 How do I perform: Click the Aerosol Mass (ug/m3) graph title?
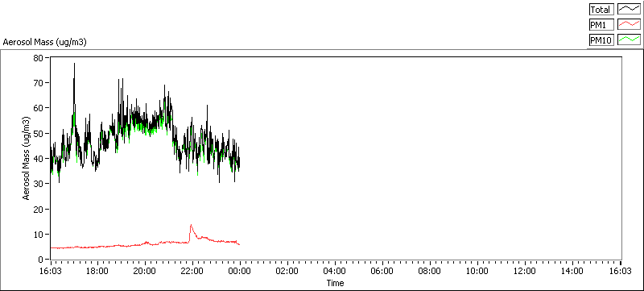tap(45, 42)
